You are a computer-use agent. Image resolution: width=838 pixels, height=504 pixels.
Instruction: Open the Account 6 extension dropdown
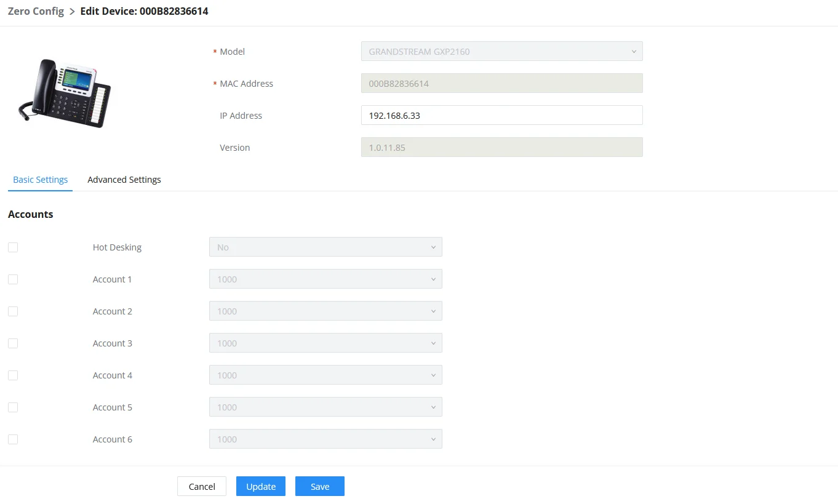tap(325, 439)
